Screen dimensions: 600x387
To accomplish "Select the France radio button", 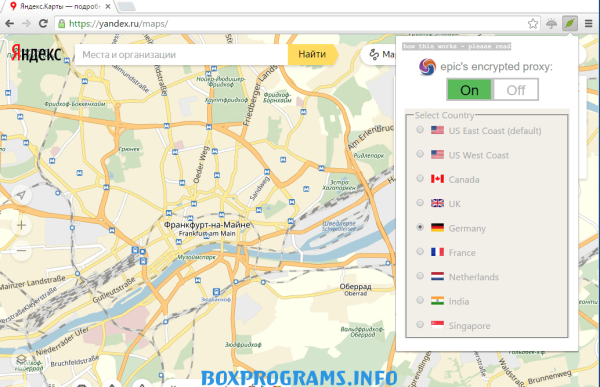I will (420, 251).
